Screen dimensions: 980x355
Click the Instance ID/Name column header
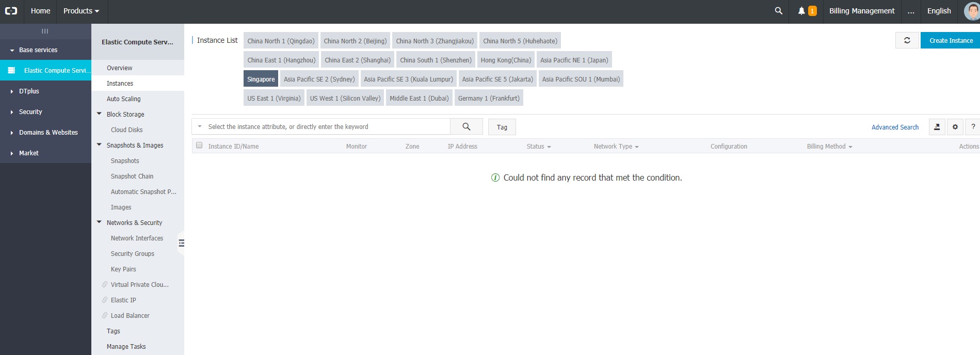[233, 147]
